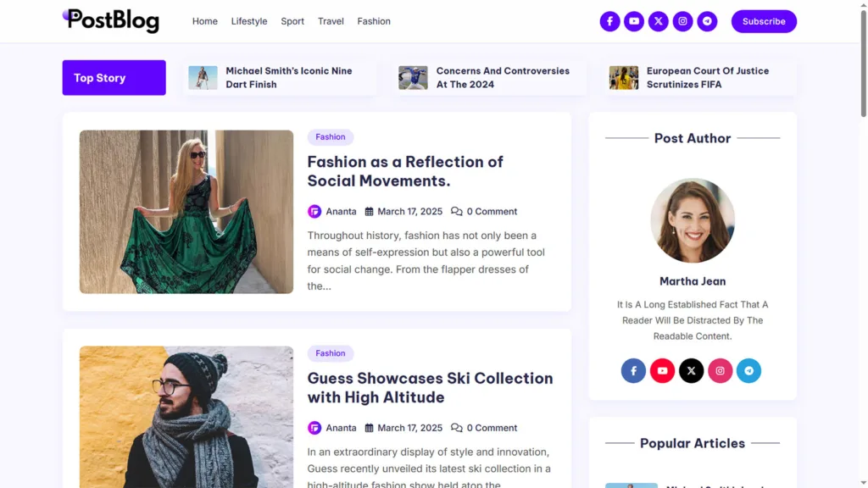Open green dress woman post image
The width and height of the screenshot is (868, 488).
coord(186,212)
